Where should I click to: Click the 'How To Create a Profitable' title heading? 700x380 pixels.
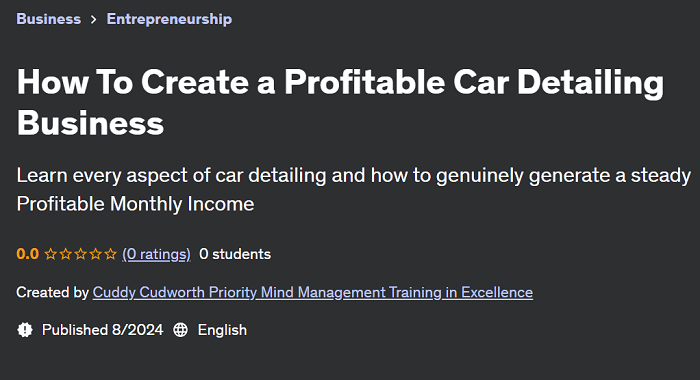coord(340,102)
